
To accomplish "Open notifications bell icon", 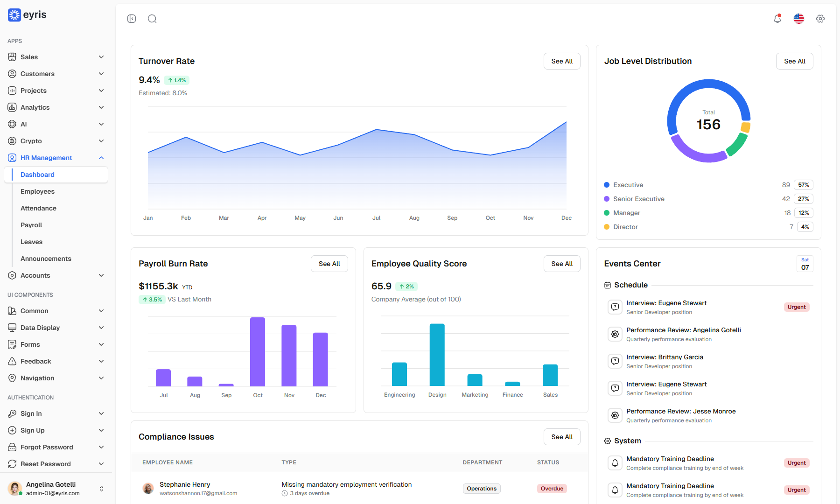I will point(777,19).
